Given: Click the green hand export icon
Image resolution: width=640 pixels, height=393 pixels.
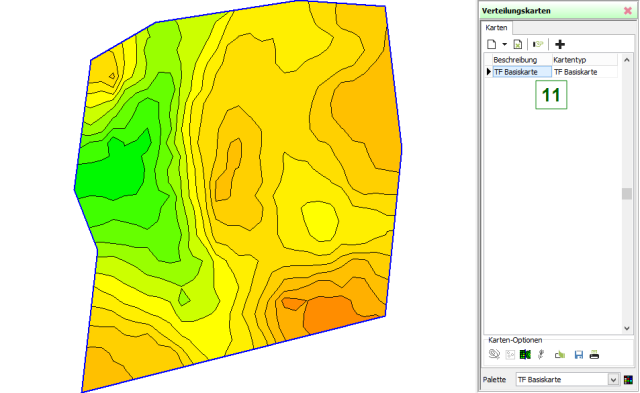Looking at the screenshot, I should click(x=560, y=355).
